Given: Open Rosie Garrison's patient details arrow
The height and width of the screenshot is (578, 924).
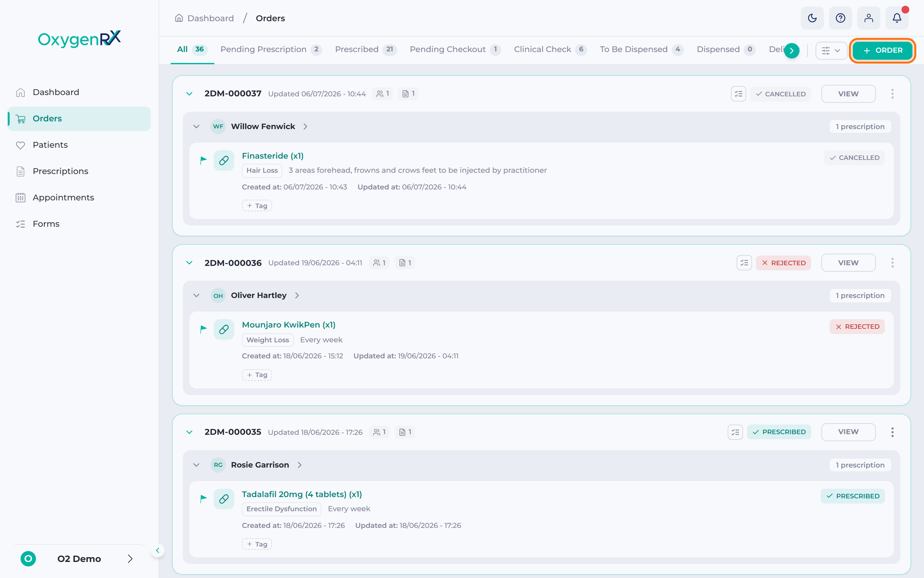Looking at the screenshot, I should [x=300, y=465].
